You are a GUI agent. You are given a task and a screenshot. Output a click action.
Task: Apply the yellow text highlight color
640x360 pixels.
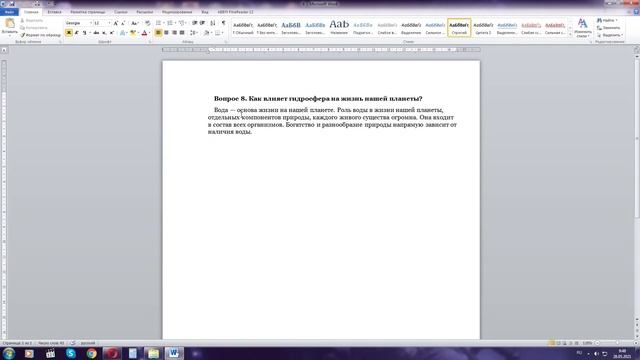[x=132, y=33]
